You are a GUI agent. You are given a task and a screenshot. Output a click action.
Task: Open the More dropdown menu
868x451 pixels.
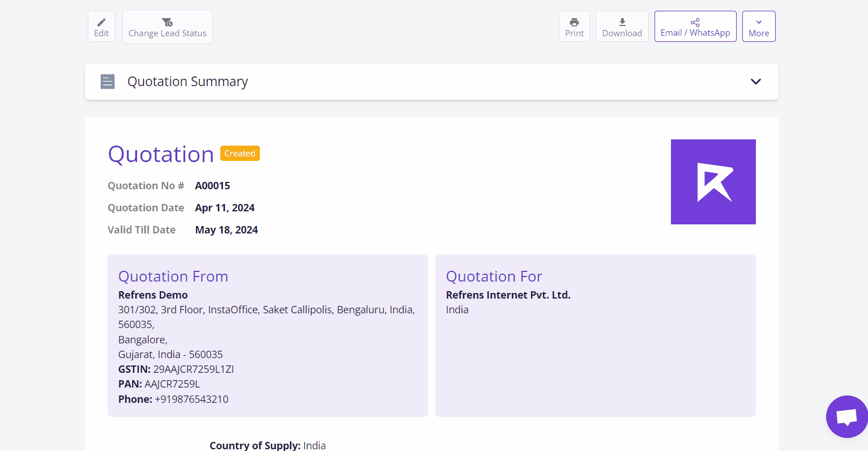point(759,27)
